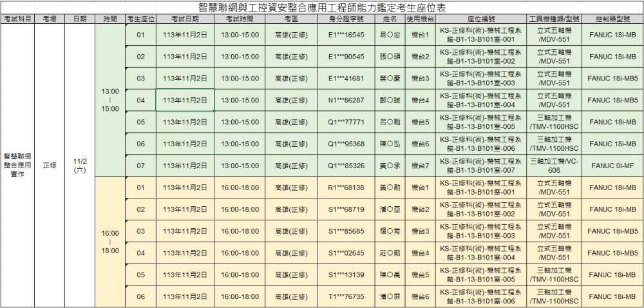Click FANUC 18i-MB5 in row S1***02645
Image resolution: width=644 pixels, height=308 pixels.
coord(612,253)
